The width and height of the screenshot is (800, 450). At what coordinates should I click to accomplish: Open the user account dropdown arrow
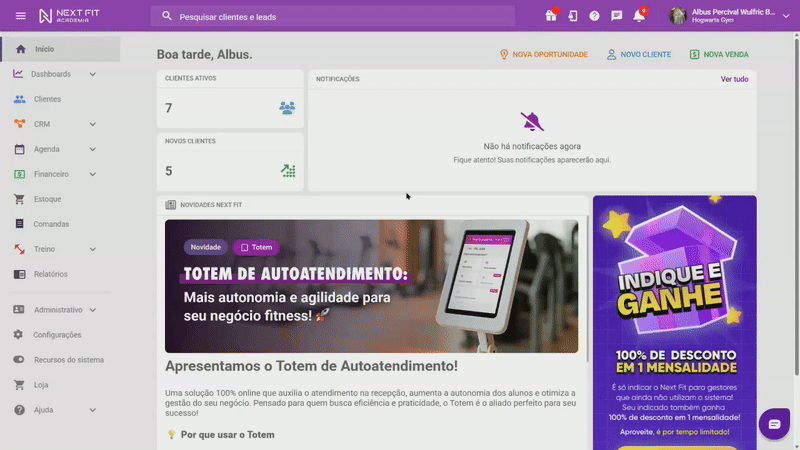click(786, 16)
